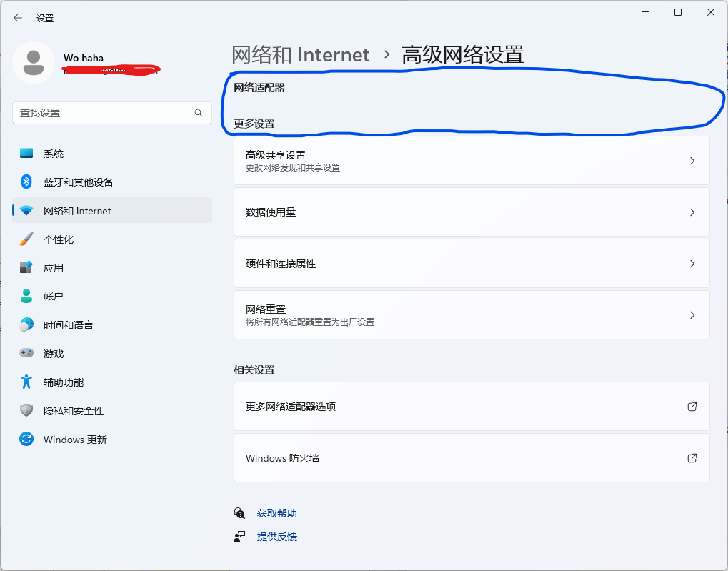The height and width of the screenshot is (571, 728).
Task: Open chevron on 数据使用量 row
Action: pyautogui.click(x=692, y=212)
